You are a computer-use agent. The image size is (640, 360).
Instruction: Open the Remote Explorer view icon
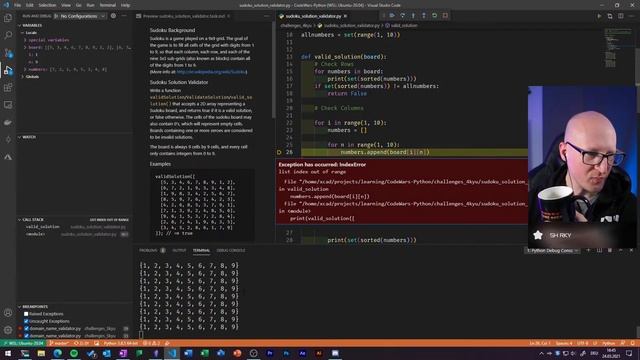(x=8, y=105)
